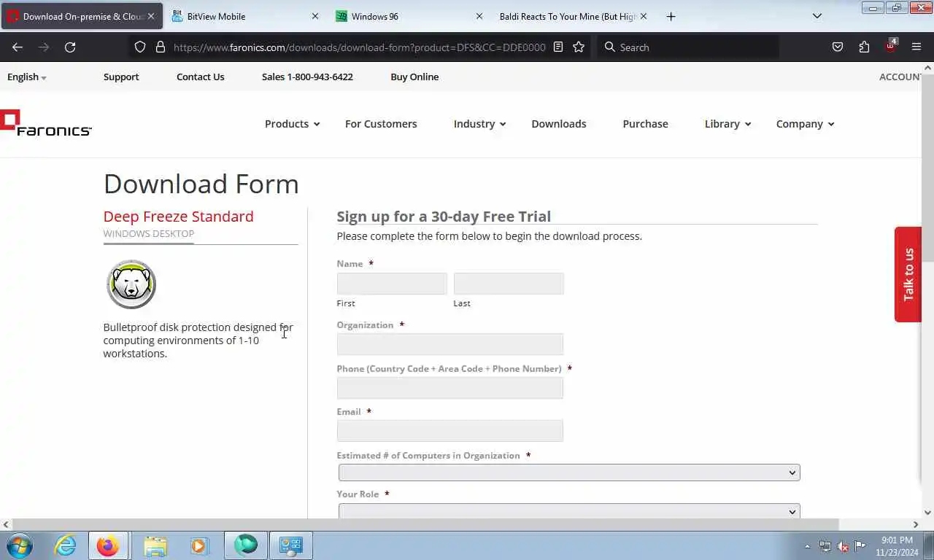This screenshot has width=934, height=560.
Task: Open a new tab with plus button
Action: [x=671, y=16]
